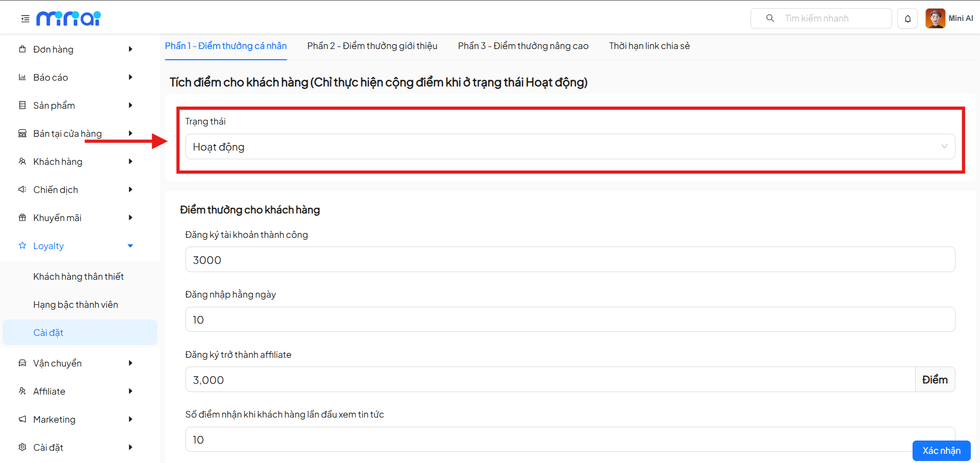Open Phần 3 - Điểm thưởng nâng cao tab
The image size is (980, 463).
(x=523, y=46)
